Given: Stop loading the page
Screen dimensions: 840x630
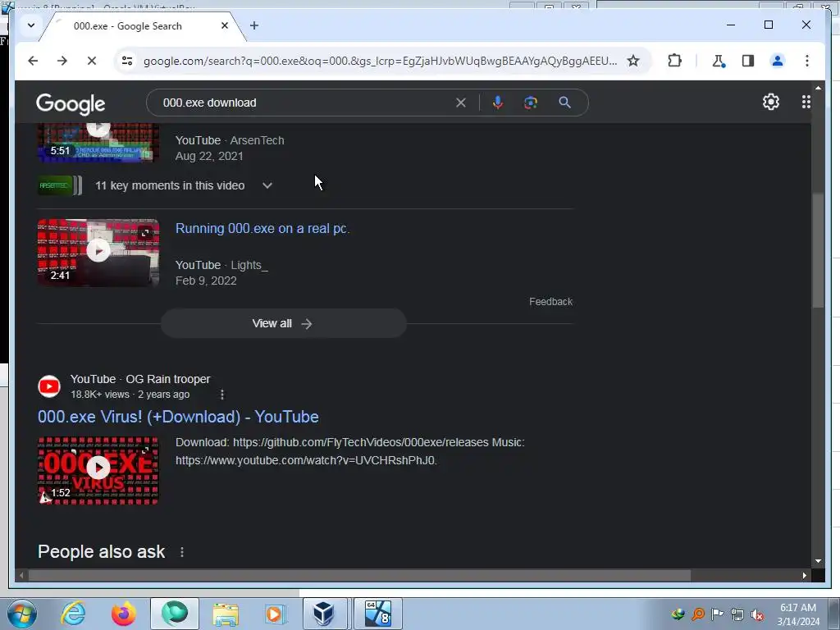Looking at the screenshot, I should point(92,61).
